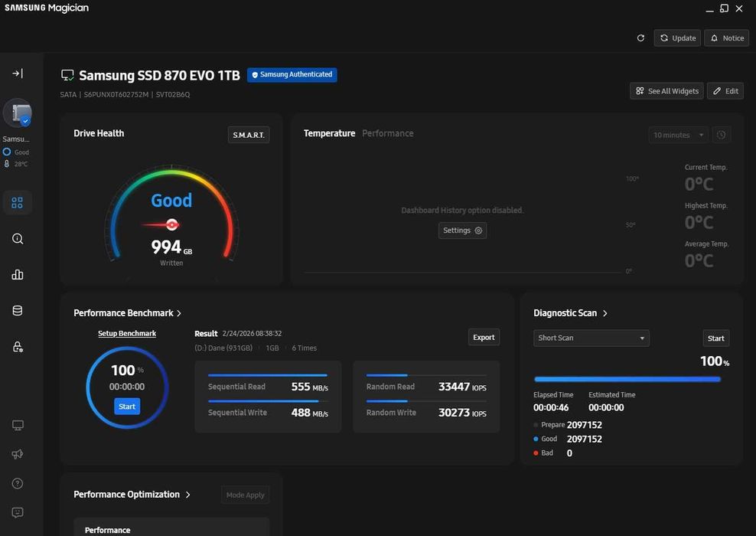Open Settings for dashboard history
This screenshot has width=756, height=536.
(x=462, y=230)
